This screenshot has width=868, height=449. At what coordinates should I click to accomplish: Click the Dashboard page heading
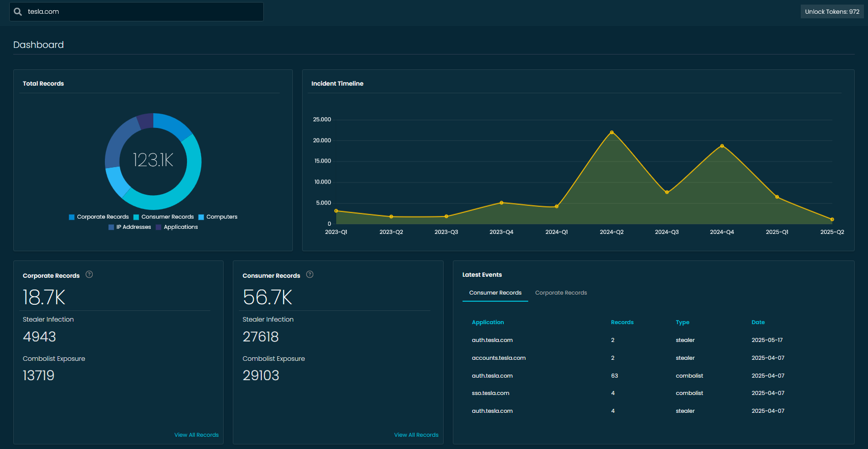[39, 45]
